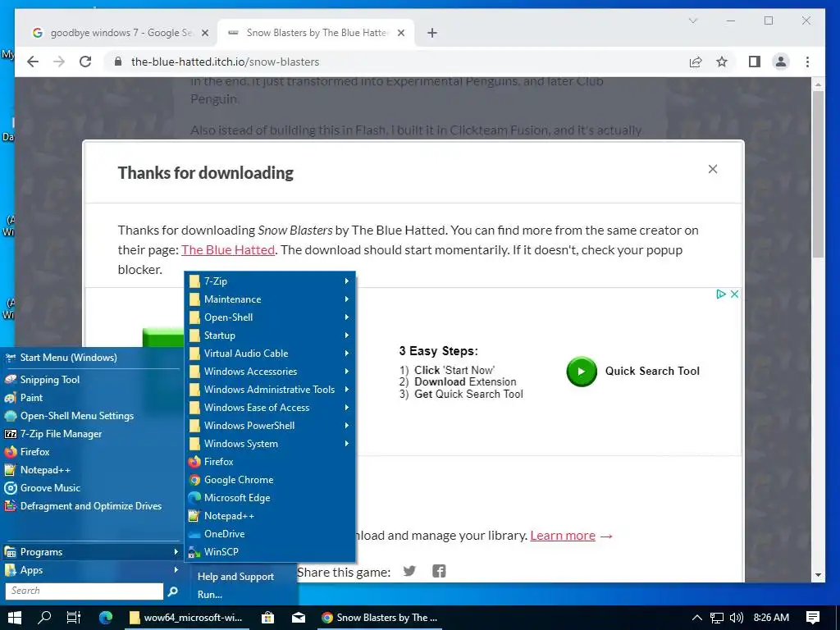
Task: Close the Snow Blasters tab
Action: click(401, 33)
